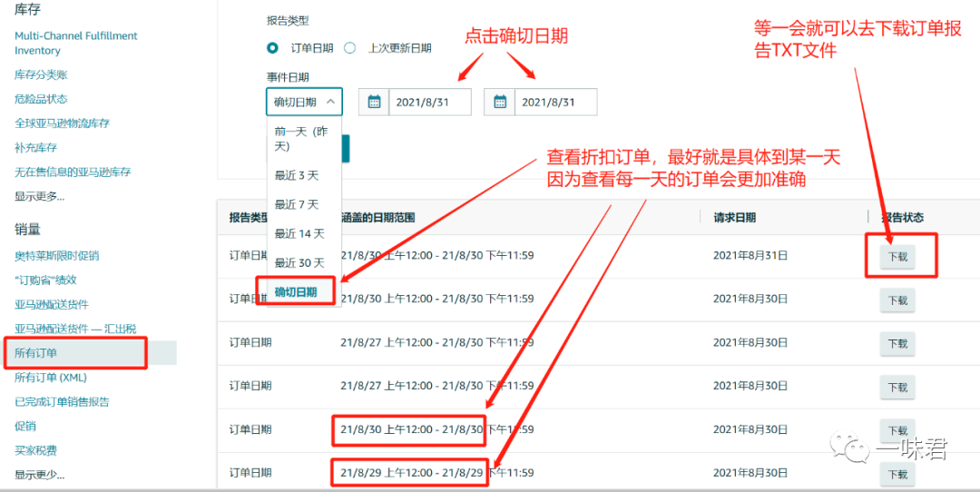The height and width of the screenshot is (492, 980).
Task: Open 促销 report link
Action: pos(25,427)
